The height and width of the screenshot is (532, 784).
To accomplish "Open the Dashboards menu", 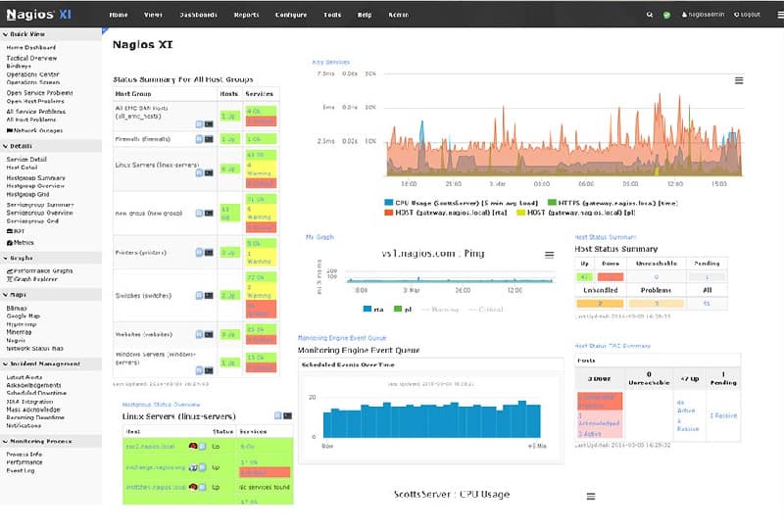I will 199,15.
